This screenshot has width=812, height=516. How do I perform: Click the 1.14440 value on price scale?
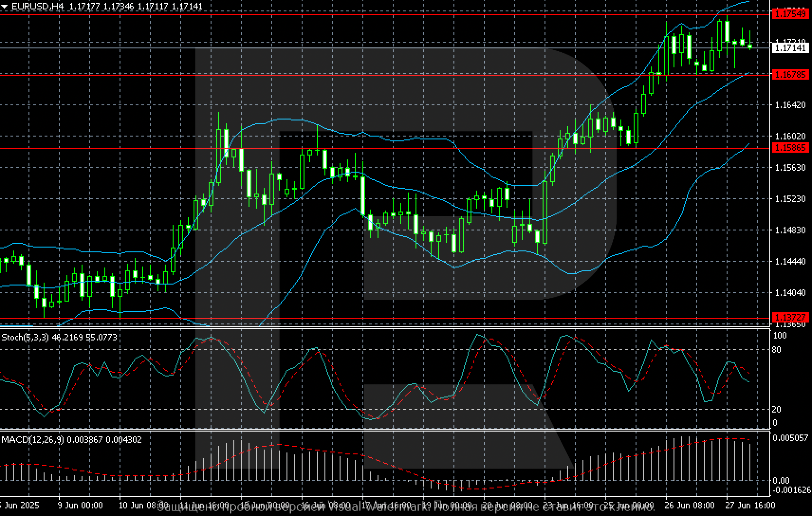pyautogui.click(x=790, y=261)
